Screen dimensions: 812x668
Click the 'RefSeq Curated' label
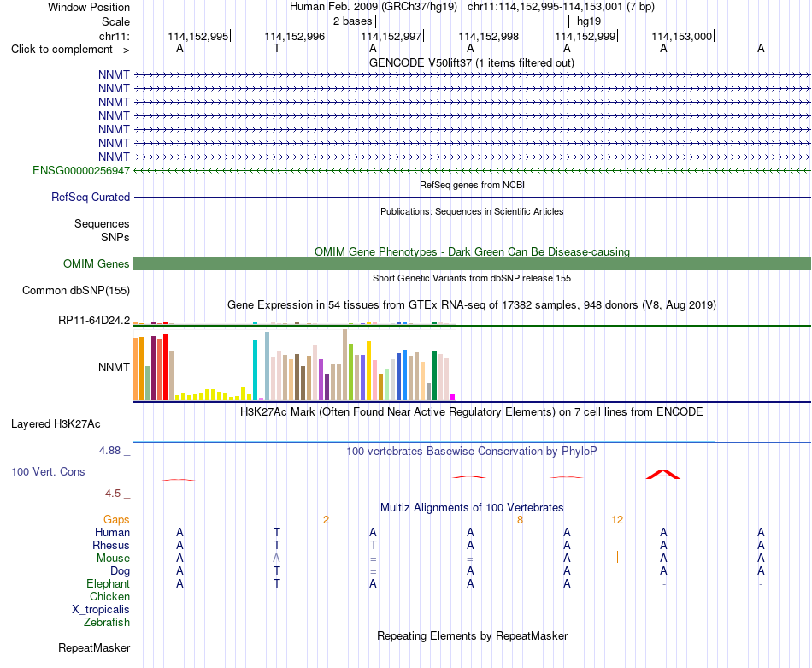90,197
